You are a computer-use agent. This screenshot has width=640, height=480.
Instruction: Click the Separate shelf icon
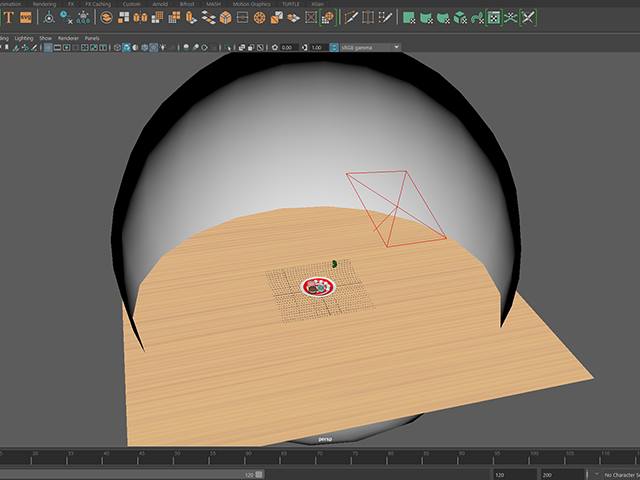tap(124, 18)
